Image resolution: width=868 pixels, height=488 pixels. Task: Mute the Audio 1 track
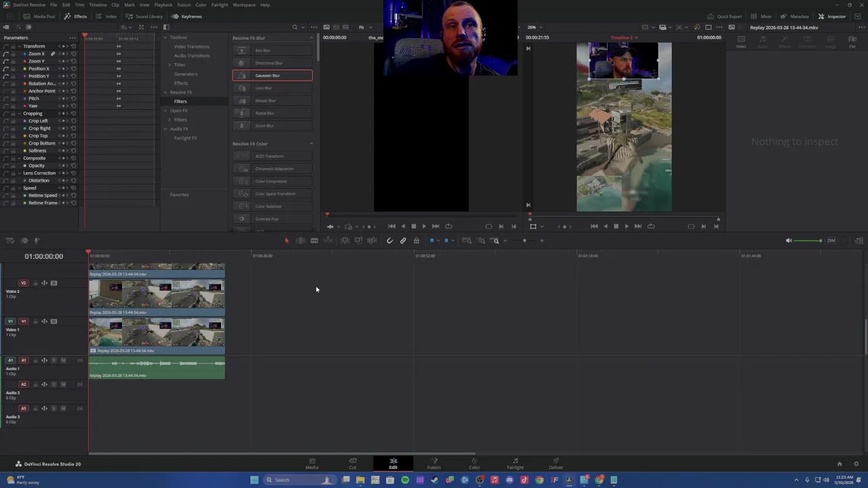tap(63, 360)
